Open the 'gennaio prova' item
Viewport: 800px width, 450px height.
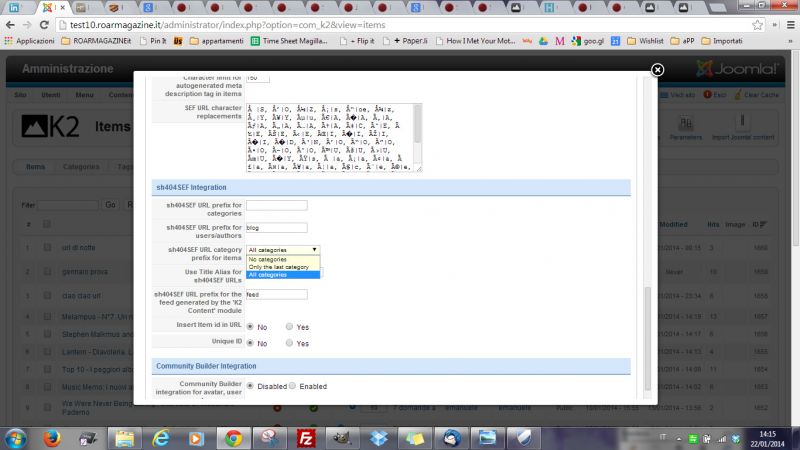tap(85, 272)
